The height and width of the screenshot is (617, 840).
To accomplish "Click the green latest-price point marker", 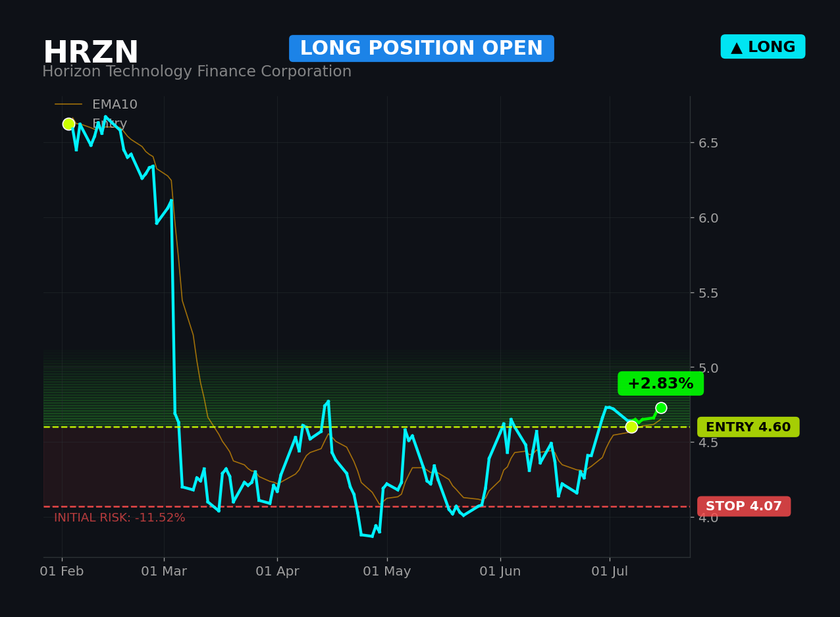I will click(661, 408).
